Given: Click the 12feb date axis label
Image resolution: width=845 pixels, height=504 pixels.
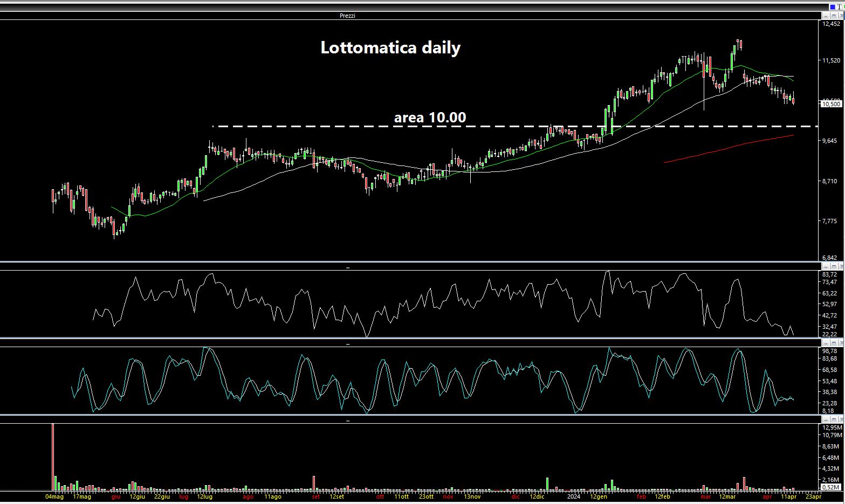Looking at the screenshot, I should (662, 496).
